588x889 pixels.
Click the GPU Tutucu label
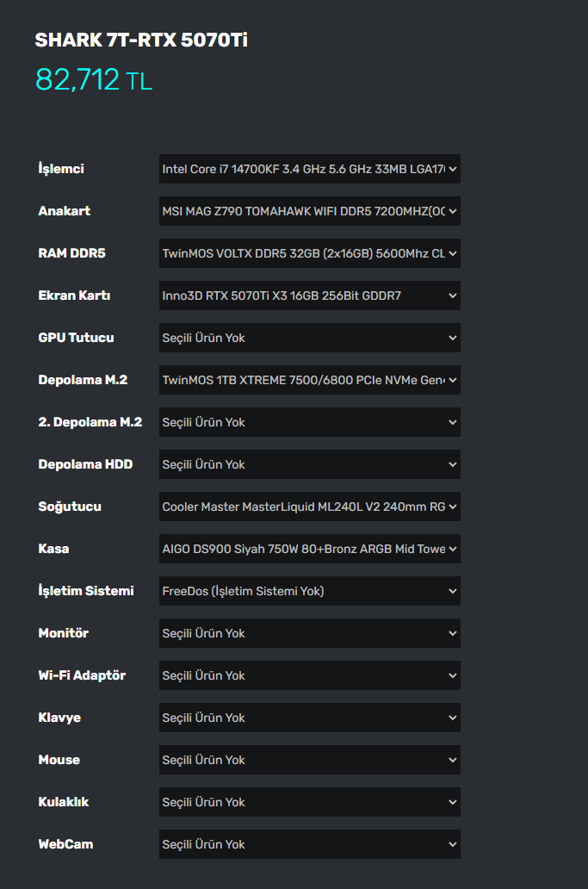click(76, 338)
